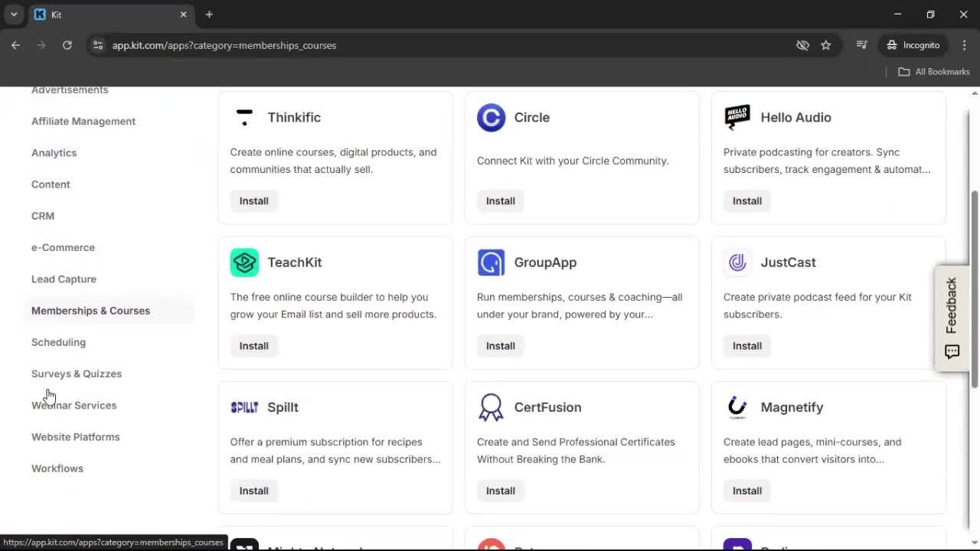
Task: Install the Thinkific app
Action: [x=253, y=201]
